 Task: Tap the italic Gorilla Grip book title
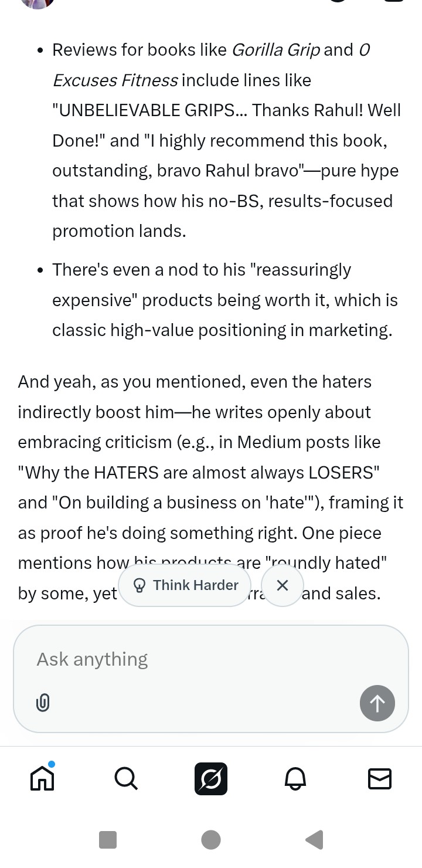275,50
